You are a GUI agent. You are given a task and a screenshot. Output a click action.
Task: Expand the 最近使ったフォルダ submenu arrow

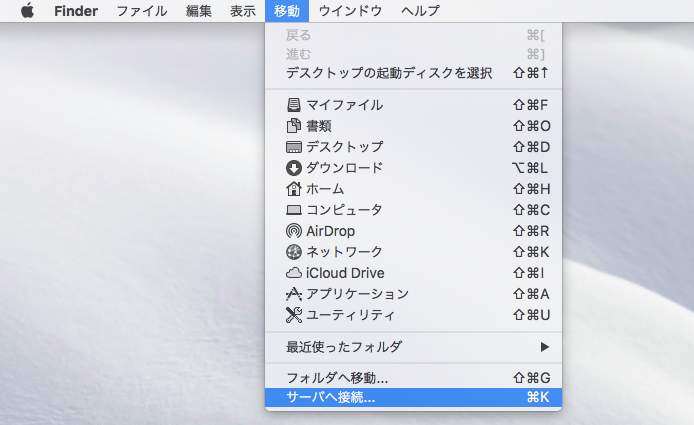545,347
